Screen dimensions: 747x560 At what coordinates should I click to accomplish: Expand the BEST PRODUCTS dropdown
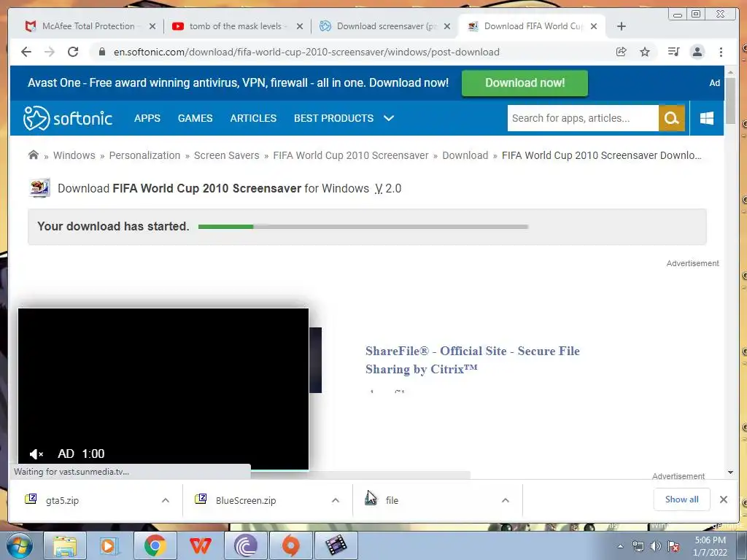(344, 118)
